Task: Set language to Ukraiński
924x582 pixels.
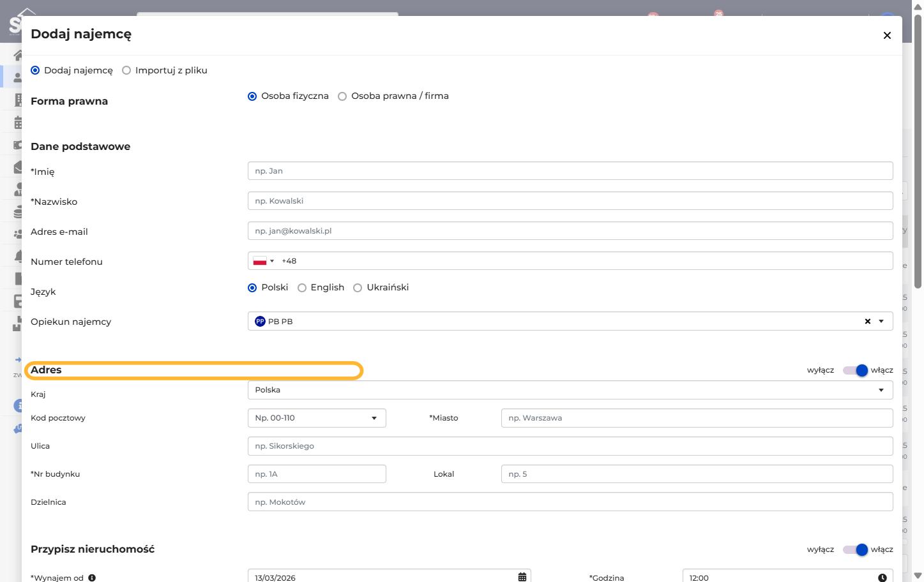Action: click(358, 288)
